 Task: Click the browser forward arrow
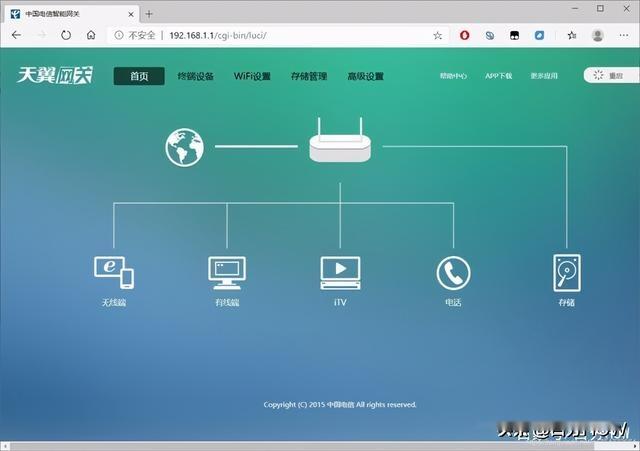click(42, 36)
